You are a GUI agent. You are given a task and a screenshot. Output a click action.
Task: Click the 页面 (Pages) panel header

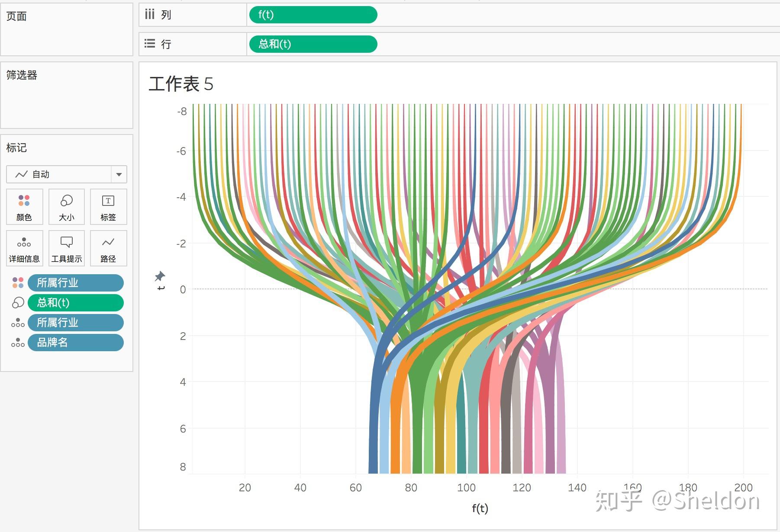[16, 16]
